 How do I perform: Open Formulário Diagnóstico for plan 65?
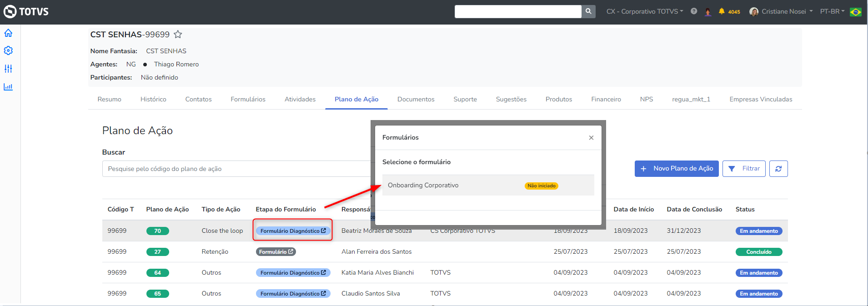293,294
